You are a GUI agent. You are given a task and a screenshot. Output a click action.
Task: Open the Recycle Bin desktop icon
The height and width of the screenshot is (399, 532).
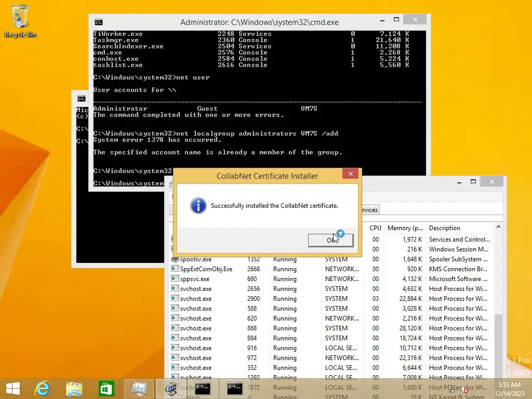[x=20, y=21]
